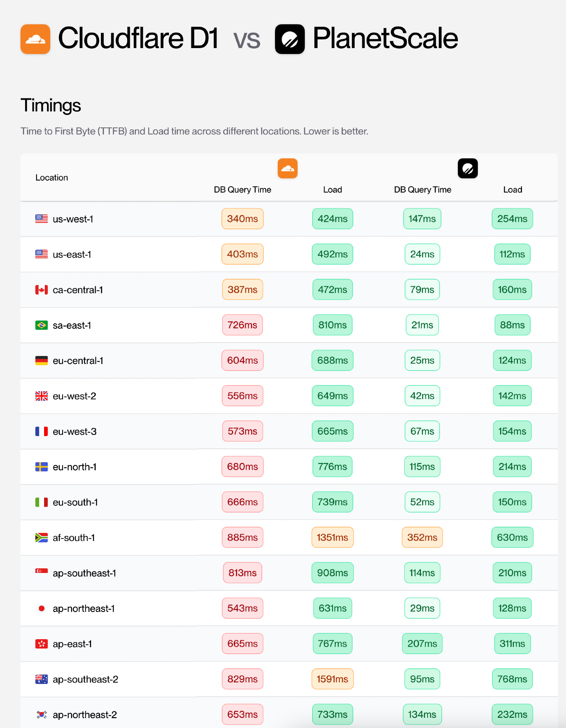
Task: Click the PlanetScale icon in the table header
Action: [468, 169]
